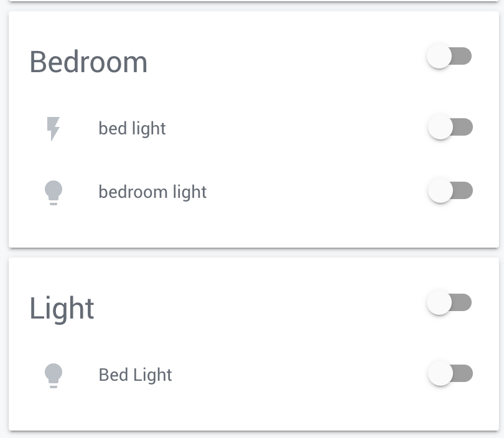Enable the bedroom light toggle
Image resolution: width=504 pixels, height=438 pixels.
click(450, 190)
